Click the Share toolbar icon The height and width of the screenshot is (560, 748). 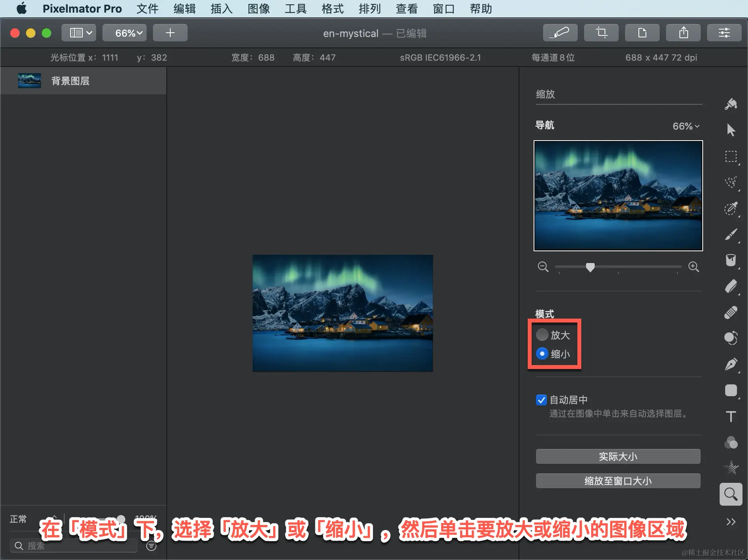click(683, 33)
